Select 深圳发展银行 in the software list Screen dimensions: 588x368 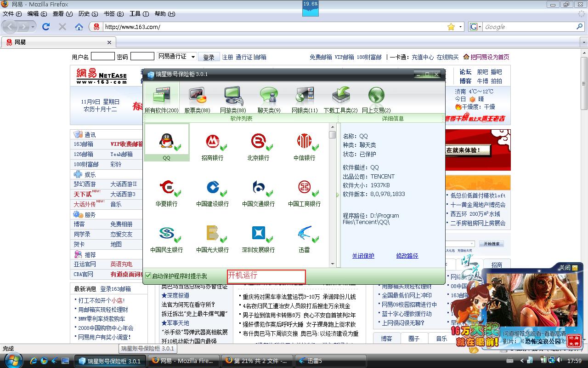(x=258, y=239)
